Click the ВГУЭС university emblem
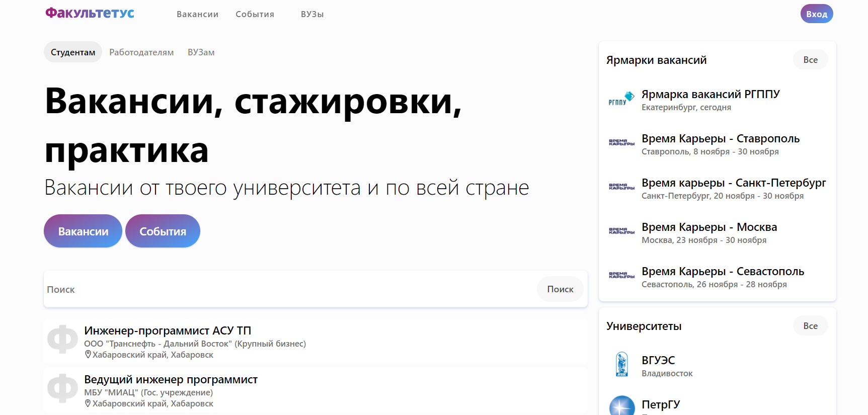This screenshot has width=868, height=415. pyautogui.click(x=622, y=365)
